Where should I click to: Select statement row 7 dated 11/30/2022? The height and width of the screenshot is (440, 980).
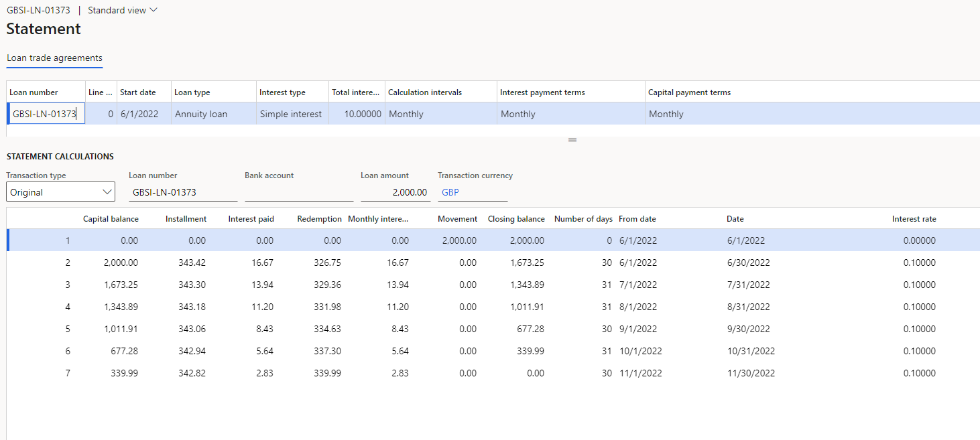750,373
